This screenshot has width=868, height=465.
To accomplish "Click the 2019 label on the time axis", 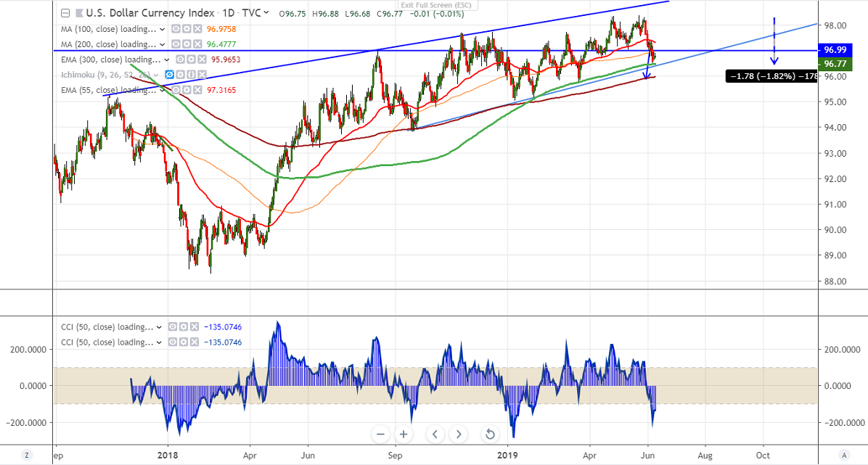I will 507,455.
